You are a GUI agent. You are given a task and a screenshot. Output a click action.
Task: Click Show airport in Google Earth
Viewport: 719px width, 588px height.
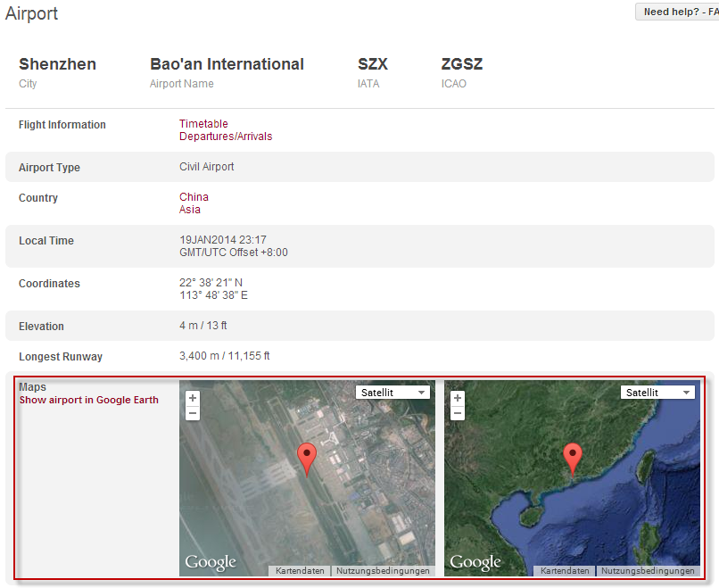(89, 400)
